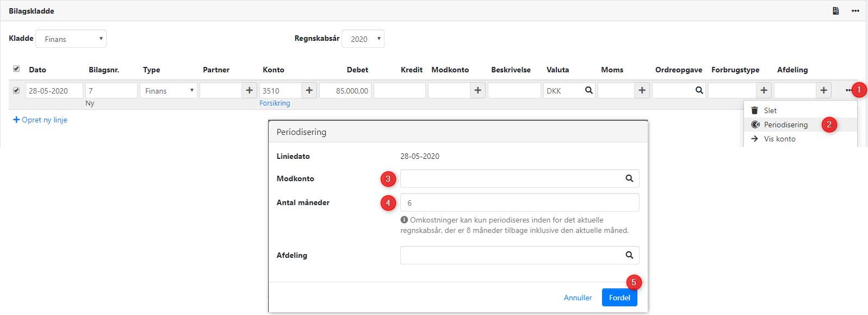This screenshot has height=315, width=868.
Task: Click the Antal måneder input field
Action: click(x=519, y=202)
